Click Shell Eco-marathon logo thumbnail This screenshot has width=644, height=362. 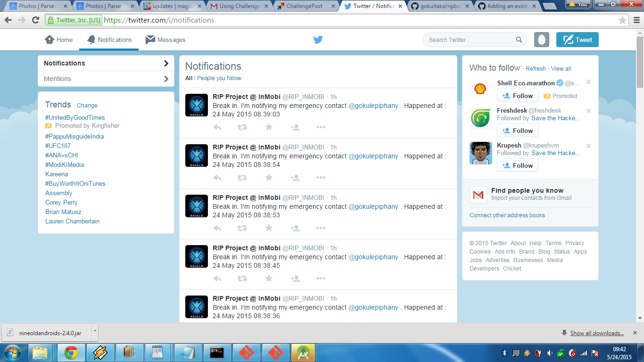(x=480, y=89)
